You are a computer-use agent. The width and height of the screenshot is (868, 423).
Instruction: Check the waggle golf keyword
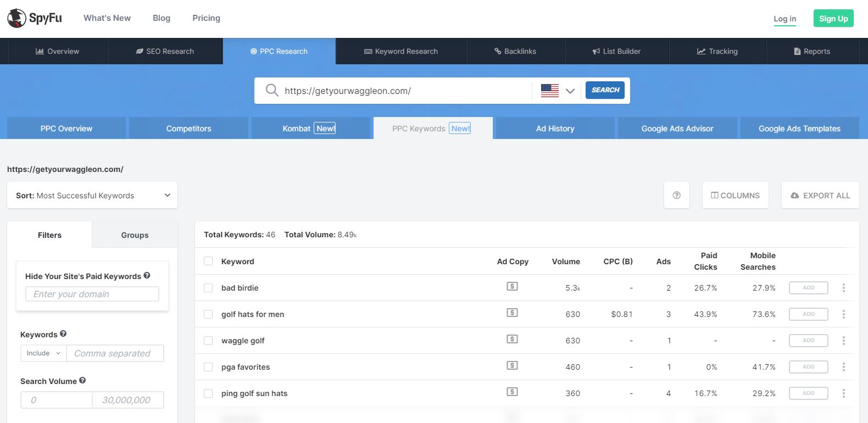point(208,340)
